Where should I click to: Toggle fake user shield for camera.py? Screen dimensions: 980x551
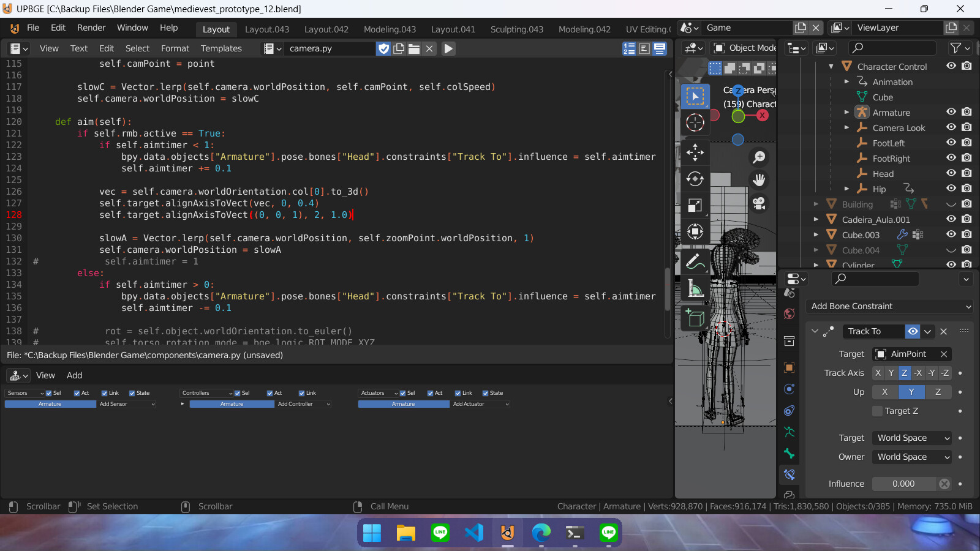point(383,48)
